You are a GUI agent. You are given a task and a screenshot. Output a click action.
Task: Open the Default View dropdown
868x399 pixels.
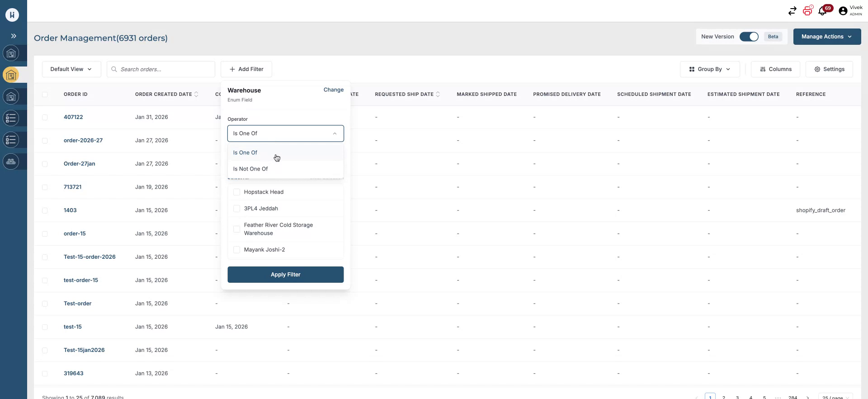click(x=71, y=69)
